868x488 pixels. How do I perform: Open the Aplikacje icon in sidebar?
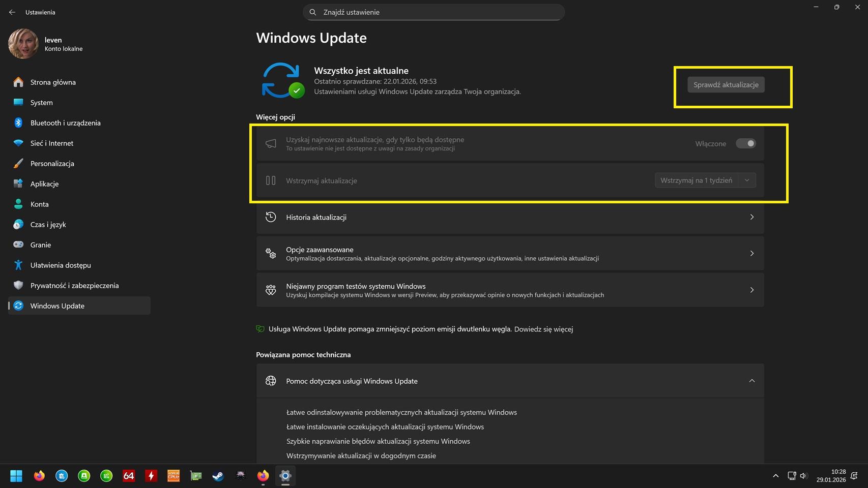click(18, 184)
